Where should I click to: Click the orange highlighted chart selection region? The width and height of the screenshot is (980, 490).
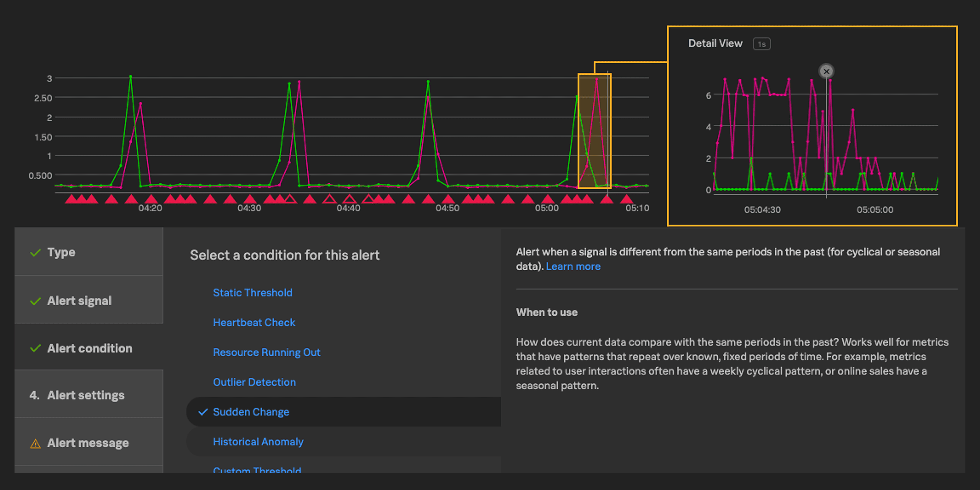[594, 131]
